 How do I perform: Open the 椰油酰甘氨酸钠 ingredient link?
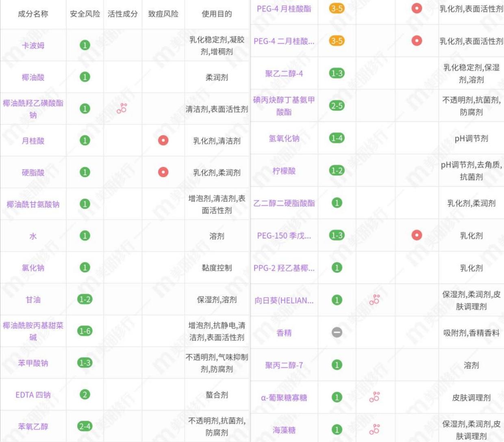click(x=33, y=204)
